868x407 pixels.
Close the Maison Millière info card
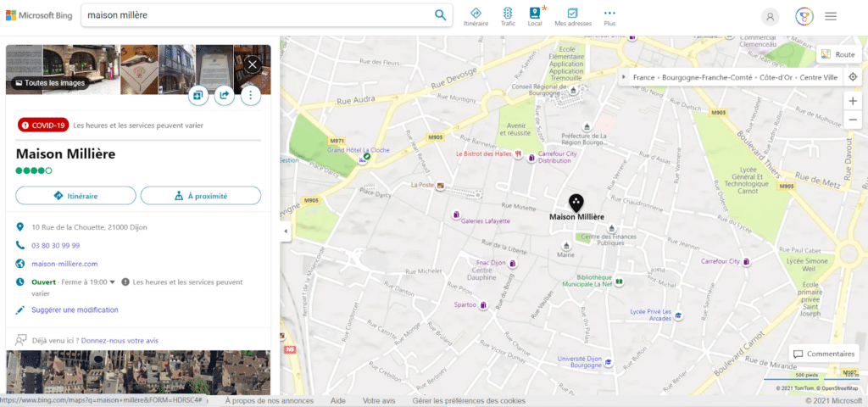pyautogui.click(x=253, y=64)
